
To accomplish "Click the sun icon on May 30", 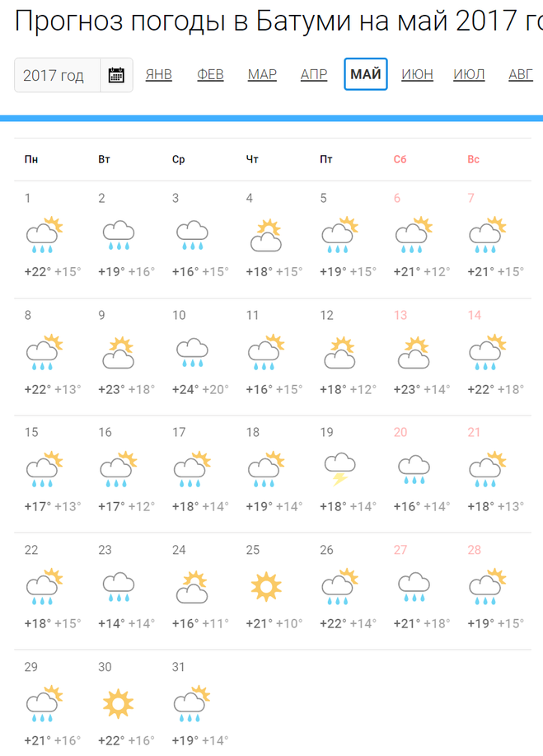I will (x=118, y=702).
